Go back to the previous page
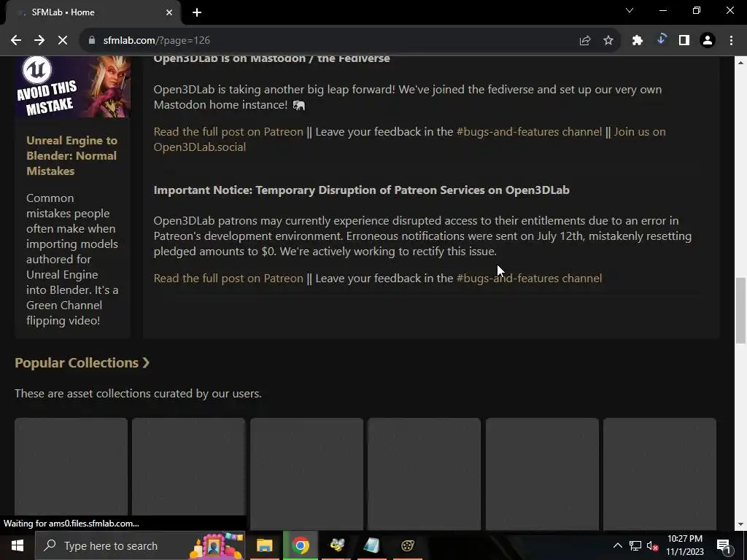The width and height of the screenshot is (747, 560). 16,41
